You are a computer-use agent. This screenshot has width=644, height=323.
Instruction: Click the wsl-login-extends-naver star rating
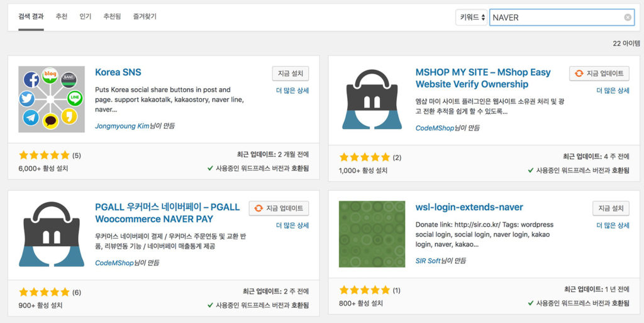(x=364, y=290)
